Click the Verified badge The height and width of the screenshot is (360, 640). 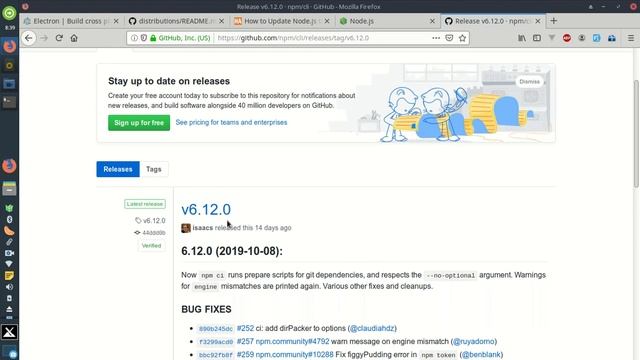(151, 246)
